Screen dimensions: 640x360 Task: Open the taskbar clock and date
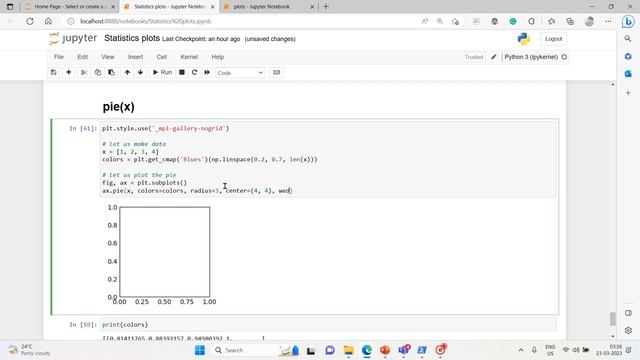609,350
